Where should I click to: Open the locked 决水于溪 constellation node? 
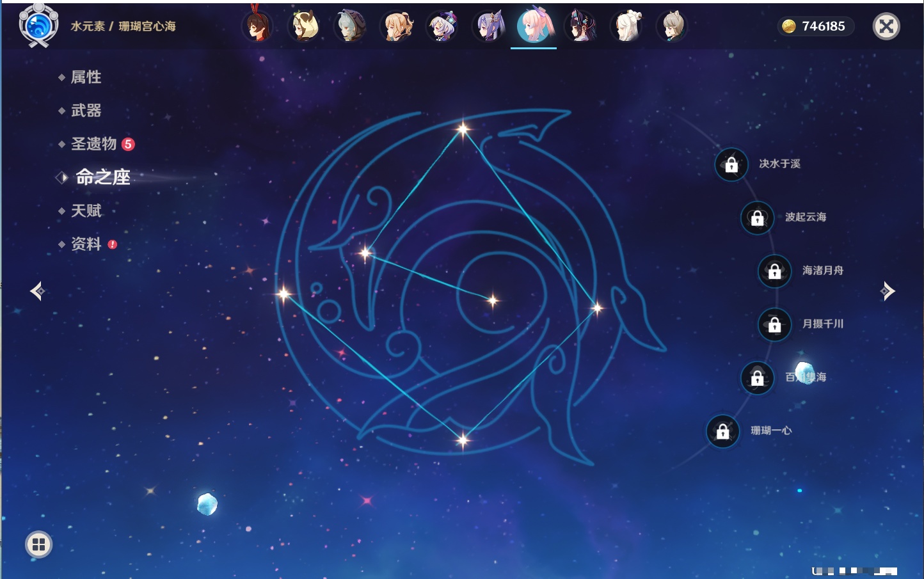click(x=731, y=164)
